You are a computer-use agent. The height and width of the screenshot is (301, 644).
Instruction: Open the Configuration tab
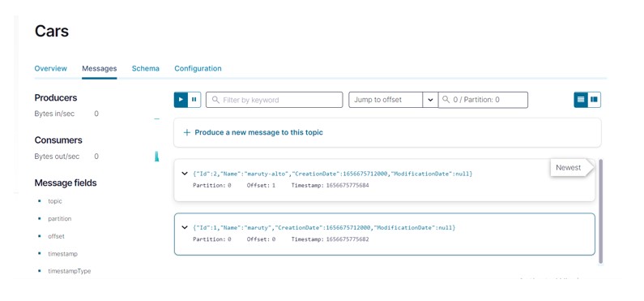[198, 68]
